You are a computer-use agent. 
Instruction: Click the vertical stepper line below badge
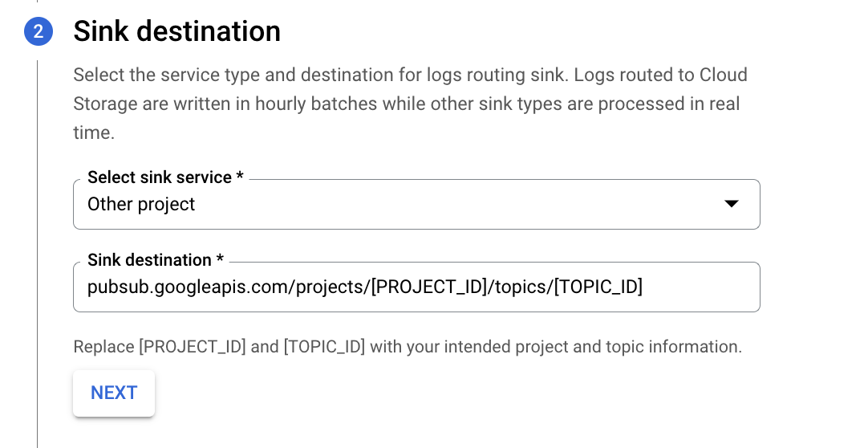coord(38,241)
